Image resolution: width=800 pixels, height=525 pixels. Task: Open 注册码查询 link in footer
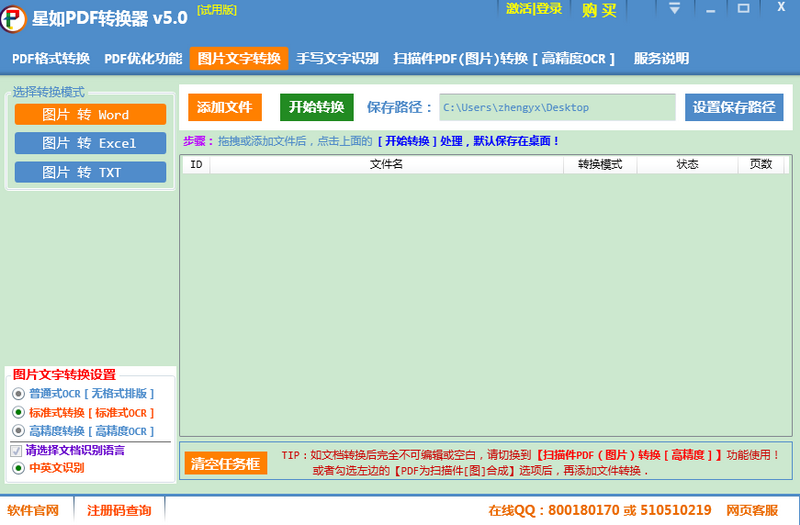119,510
